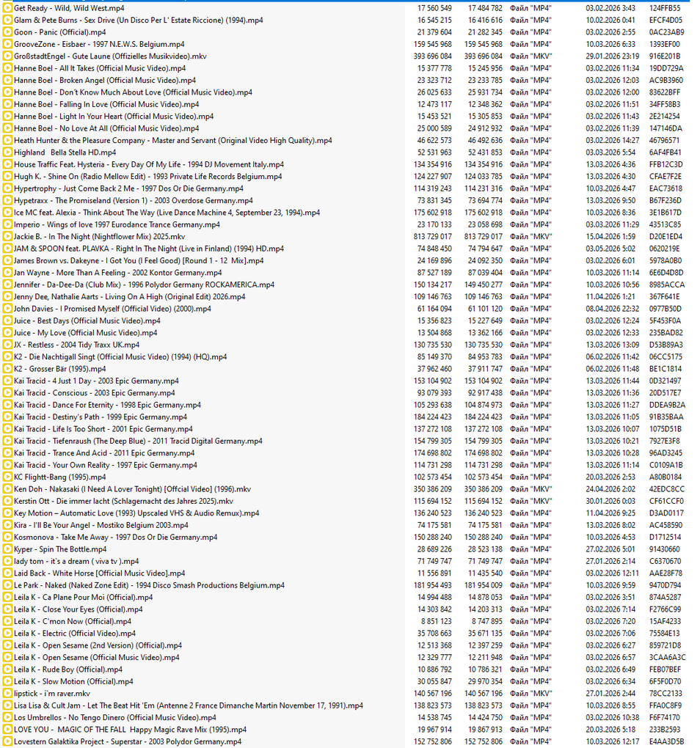Click the icon of Jackie B. - In The Night.mkv
The height and width of the screenshot is (748, 700).
(x=7, y=237)
